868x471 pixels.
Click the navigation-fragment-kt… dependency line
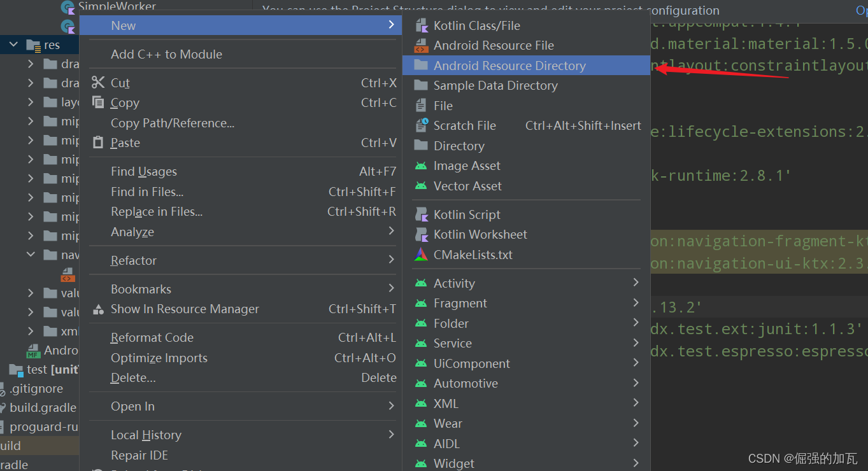(x=759, y=241)
